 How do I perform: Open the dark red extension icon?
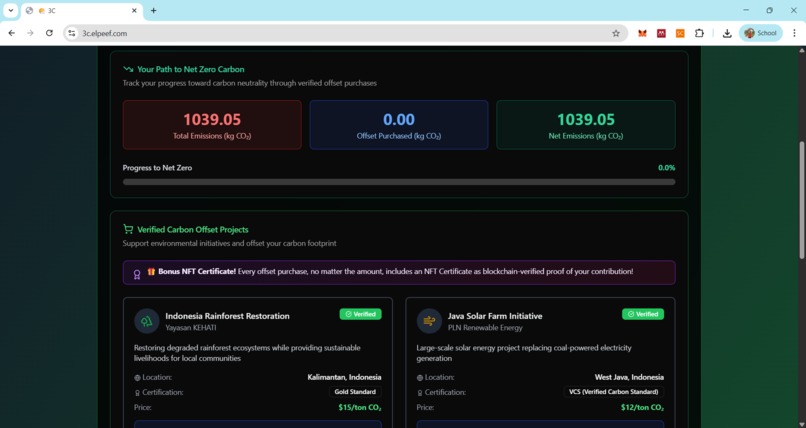coord(661,33)
